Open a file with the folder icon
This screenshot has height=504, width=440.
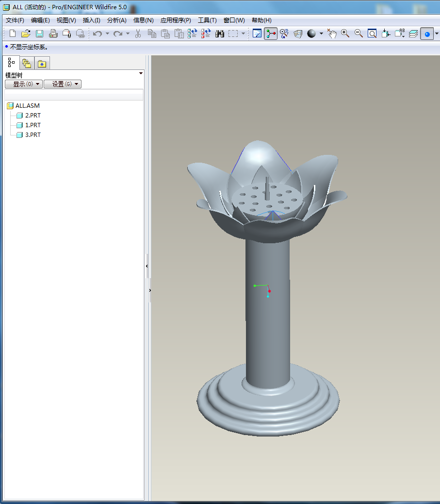(x=26, y=34)
